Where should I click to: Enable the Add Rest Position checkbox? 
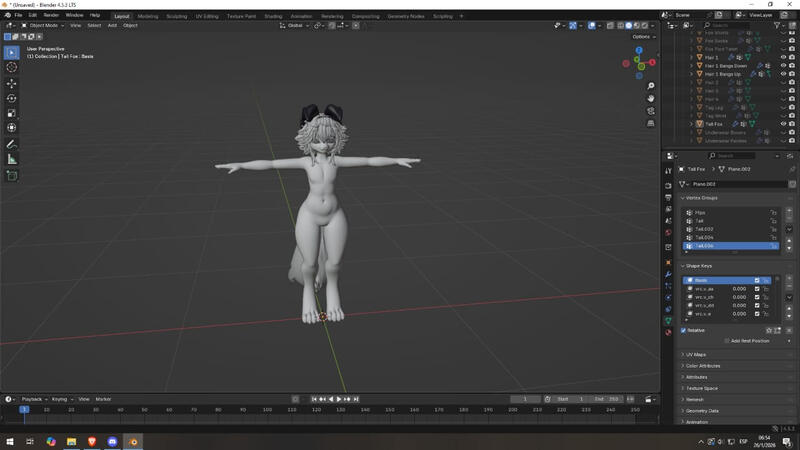pos(727,341)
